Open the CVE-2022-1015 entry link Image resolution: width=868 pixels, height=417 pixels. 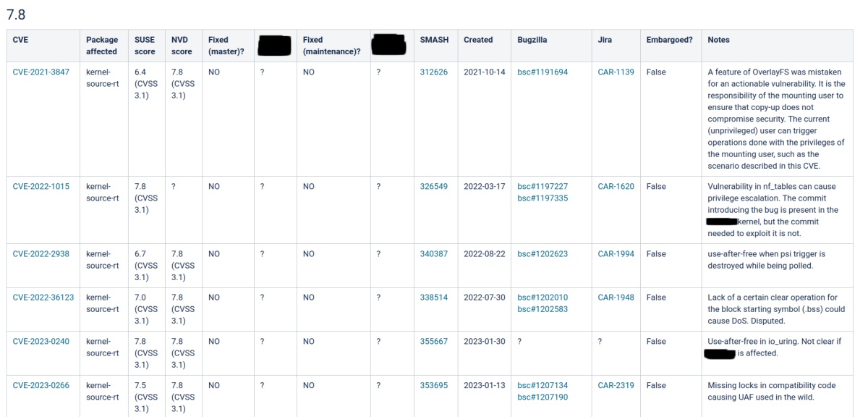point(41,187)
